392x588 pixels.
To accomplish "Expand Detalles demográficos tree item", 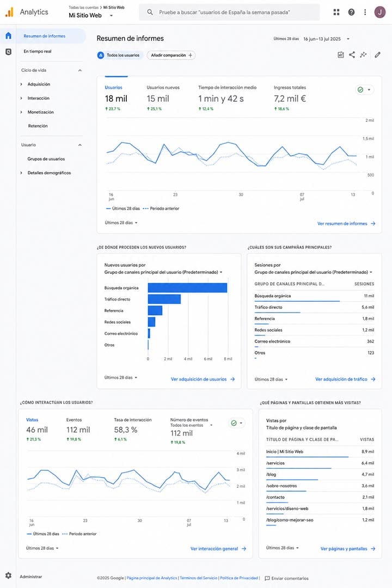I will 21,173.
